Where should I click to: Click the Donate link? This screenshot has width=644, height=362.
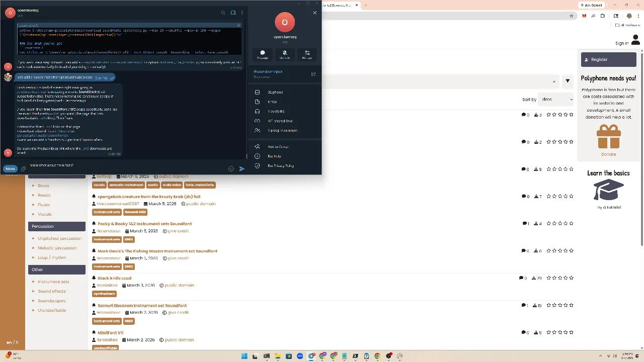pyautogui.click(x=608, y=154)
